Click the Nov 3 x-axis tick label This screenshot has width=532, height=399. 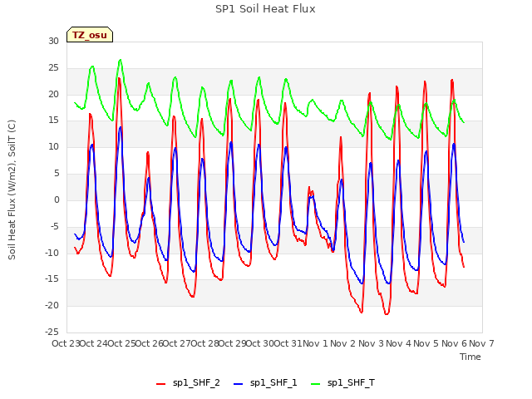(371, 343)
